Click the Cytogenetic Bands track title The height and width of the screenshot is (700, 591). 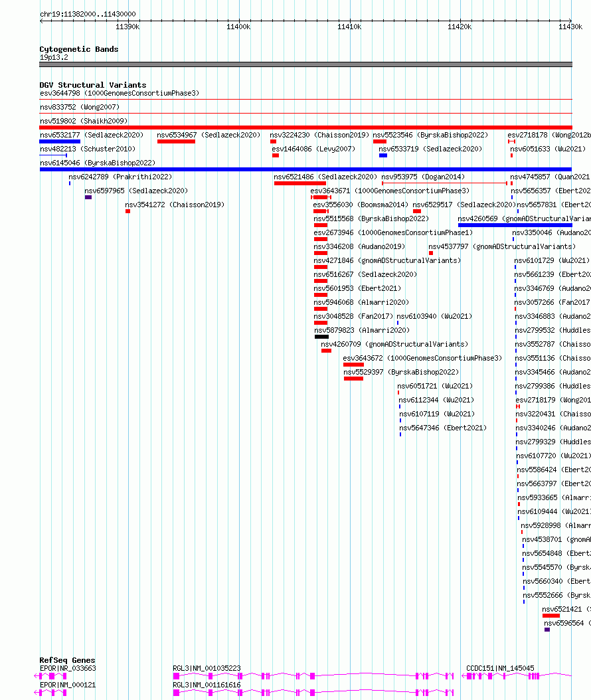79,49
